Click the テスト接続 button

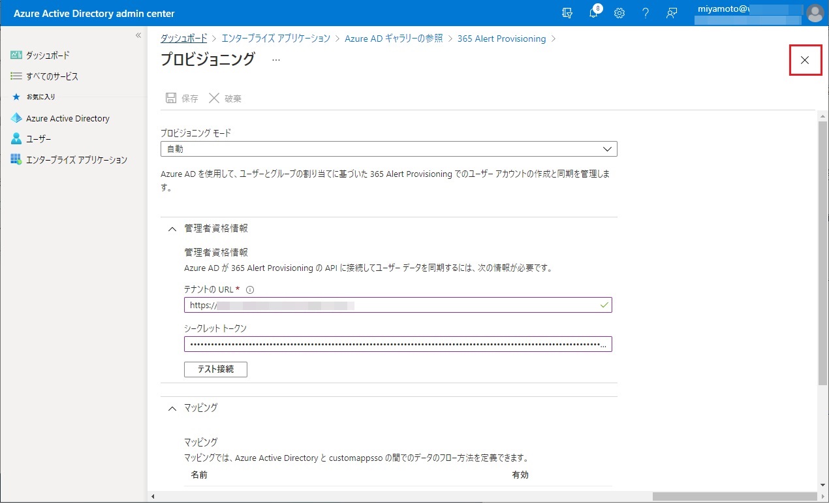215,369
